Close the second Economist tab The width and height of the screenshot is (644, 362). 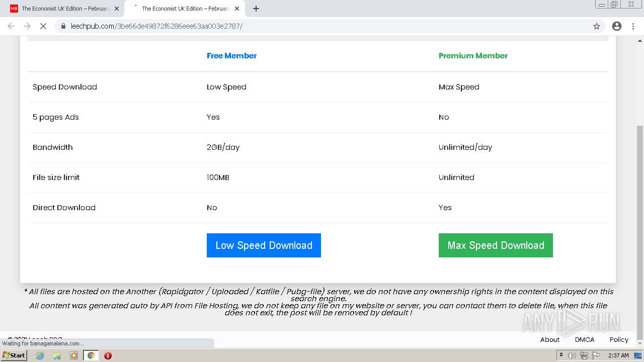tap(237, 9)
